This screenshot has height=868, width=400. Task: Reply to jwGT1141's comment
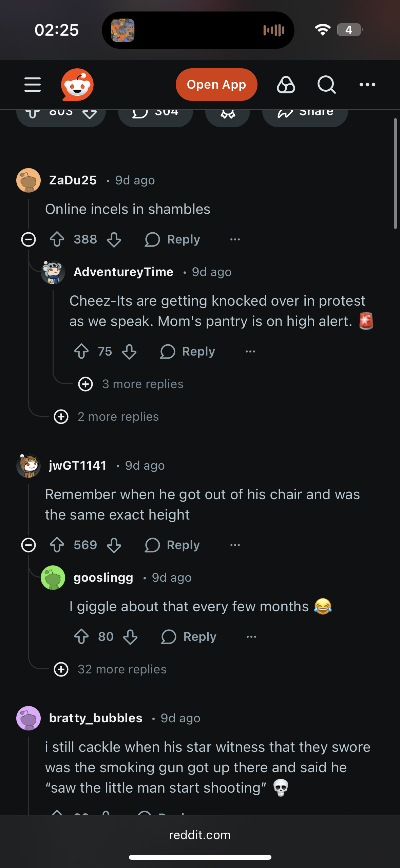(x=172, y=545)
